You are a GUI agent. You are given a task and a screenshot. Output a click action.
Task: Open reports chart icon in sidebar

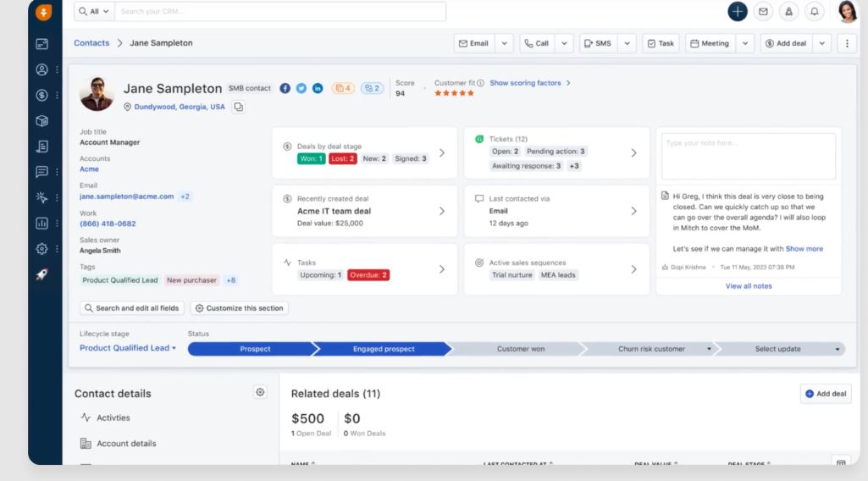(41, 223)
